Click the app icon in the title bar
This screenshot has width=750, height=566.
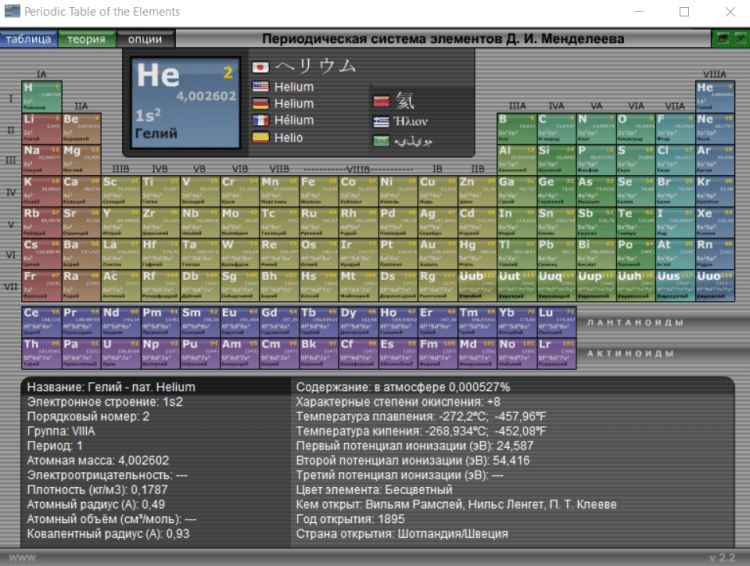[x=12, y=11]
